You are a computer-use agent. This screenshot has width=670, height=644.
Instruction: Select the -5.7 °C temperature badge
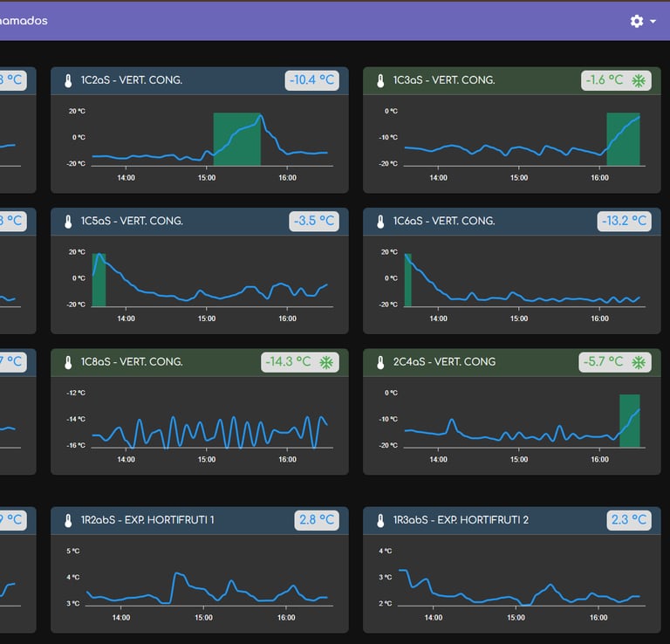click(615, 362)
